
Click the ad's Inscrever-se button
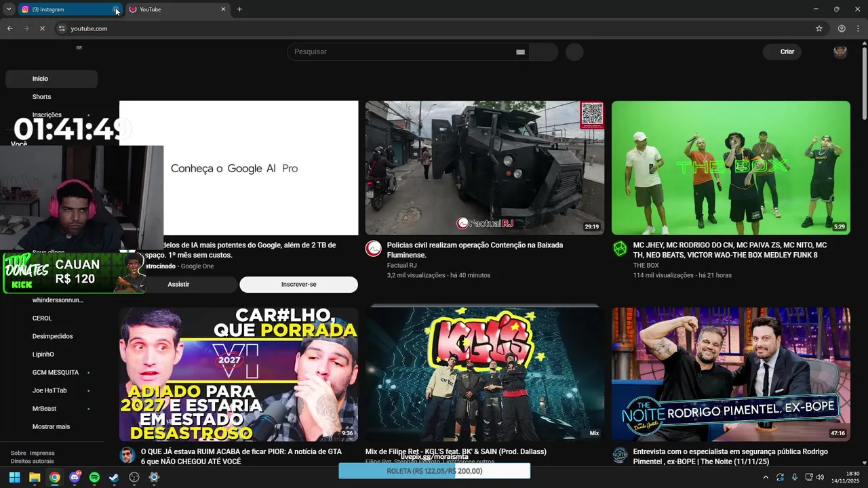[298, 285]
